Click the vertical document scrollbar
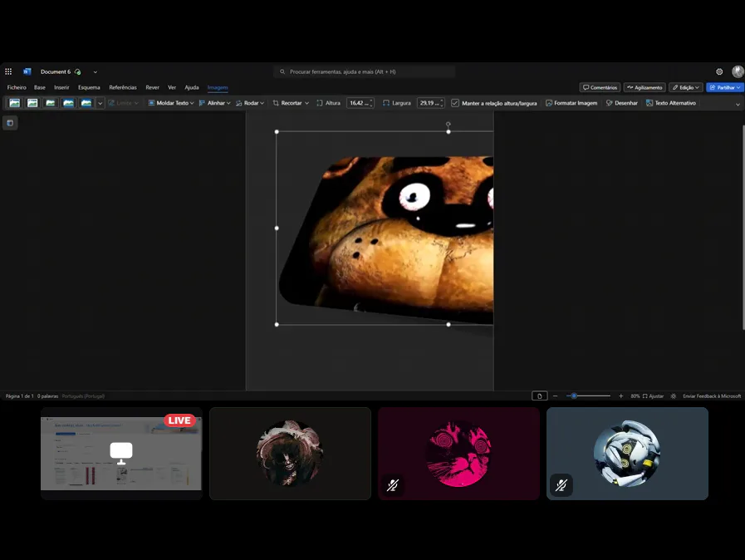The image size is (745, 560). (743, 227)
